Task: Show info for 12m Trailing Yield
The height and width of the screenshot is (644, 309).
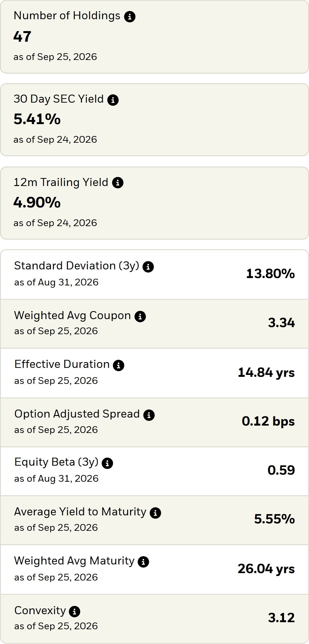Action: [118, 183]
